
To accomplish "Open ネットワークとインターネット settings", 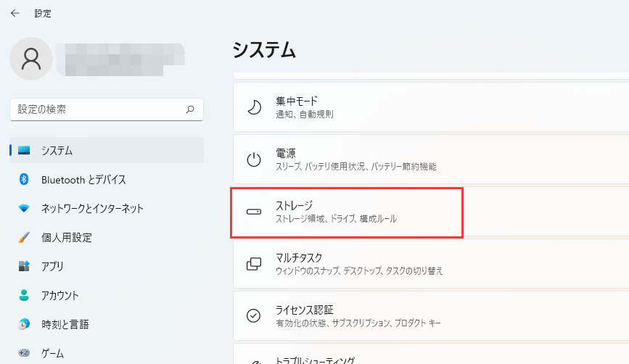I will tap(107, 208).
